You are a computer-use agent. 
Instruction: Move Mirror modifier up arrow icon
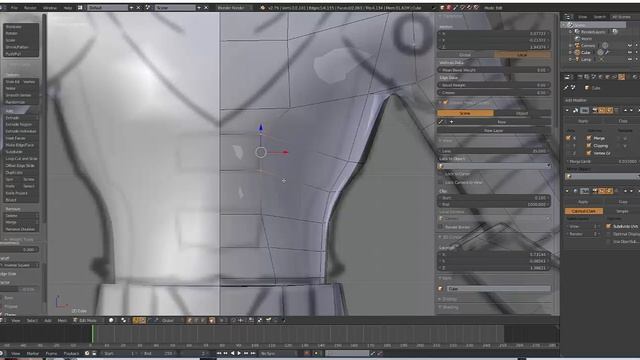625,110
